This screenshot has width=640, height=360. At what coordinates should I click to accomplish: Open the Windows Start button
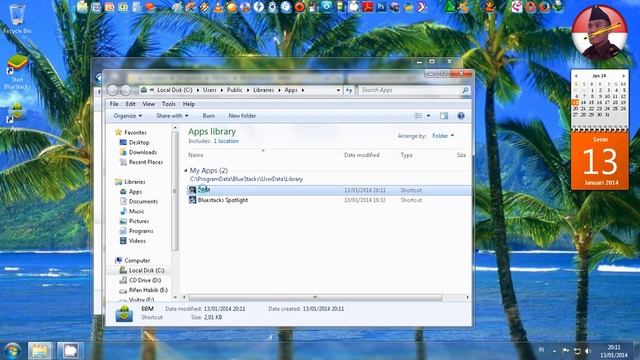point(12,351)
